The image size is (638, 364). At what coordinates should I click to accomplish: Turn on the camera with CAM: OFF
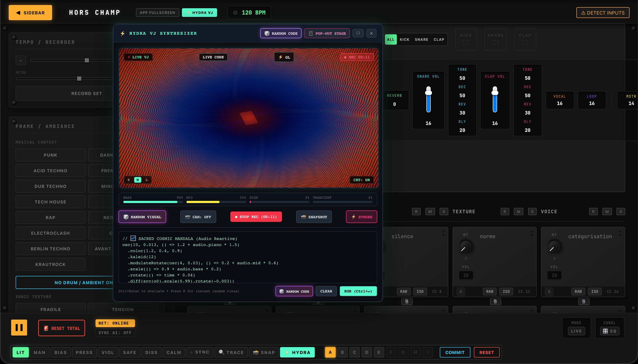[198, 217]
